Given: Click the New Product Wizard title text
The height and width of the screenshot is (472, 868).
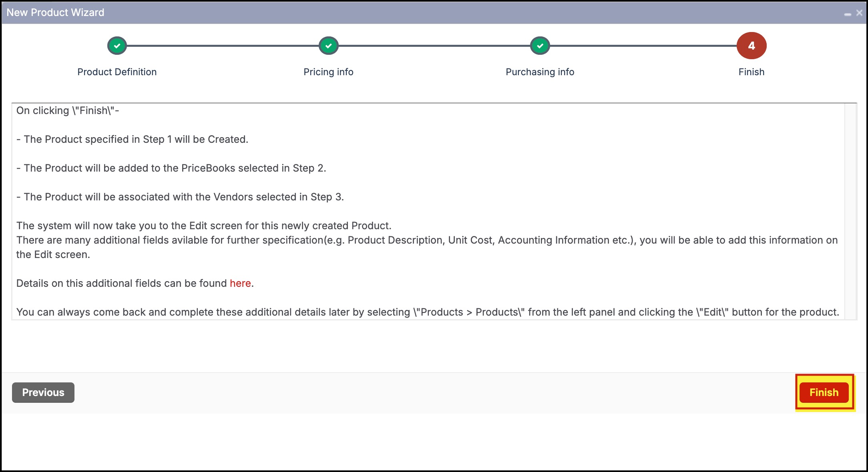Looking at the screenshot, I should coord(55,12).
